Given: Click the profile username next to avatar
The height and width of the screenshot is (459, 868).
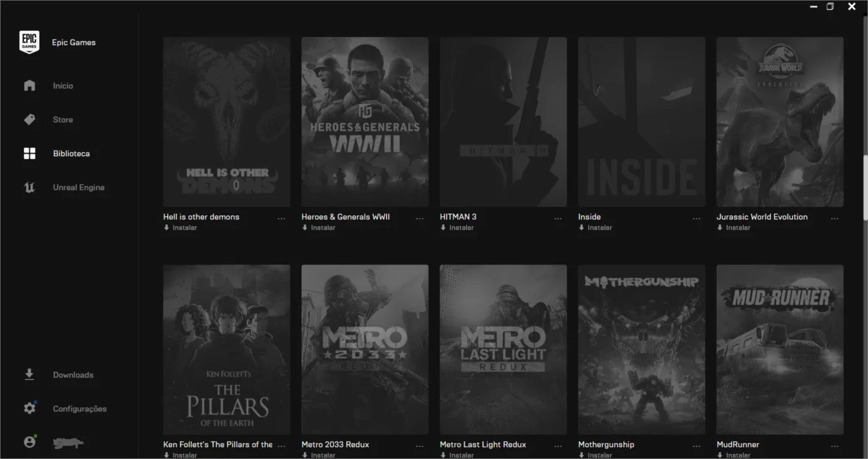Looking at the screenshot, I should point(68,442).
